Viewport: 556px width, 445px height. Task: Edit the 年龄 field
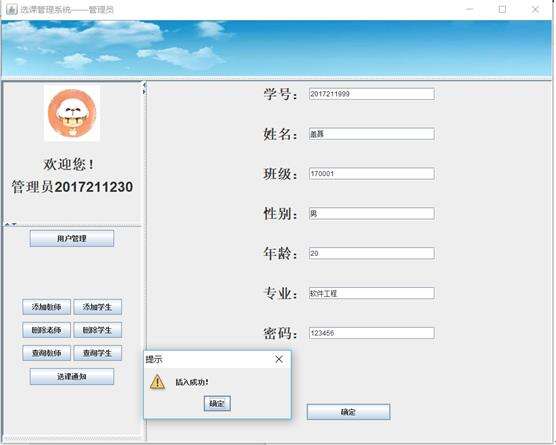pos(372,253)
